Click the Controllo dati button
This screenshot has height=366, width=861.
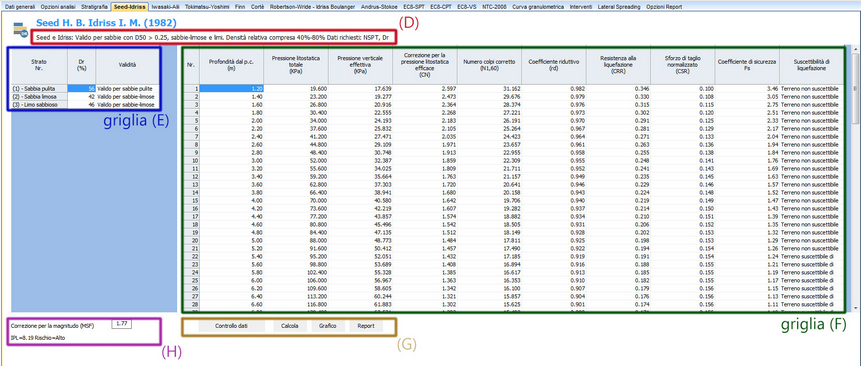[x=231, y=325]
